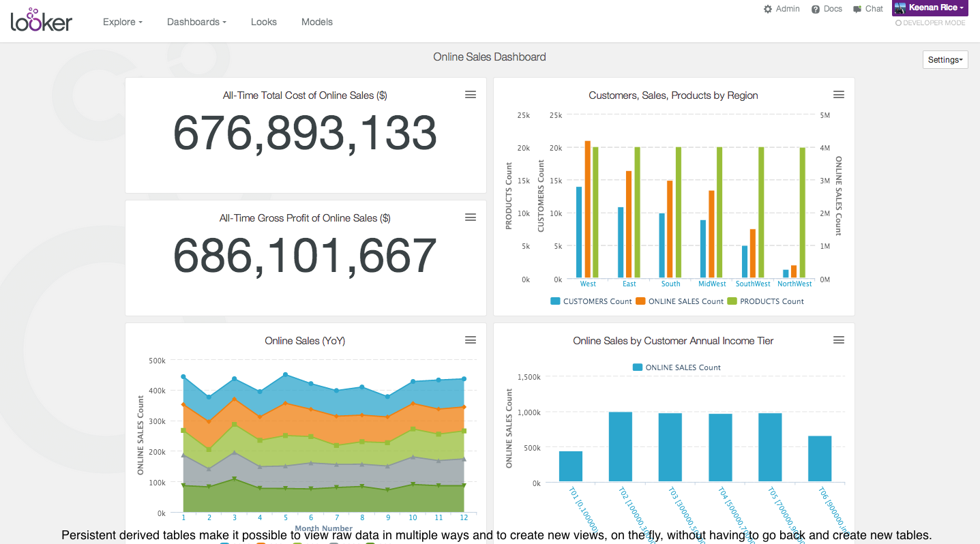Click the NorthWest region axis label
The image size is (980, 544).
click(795, 284)
